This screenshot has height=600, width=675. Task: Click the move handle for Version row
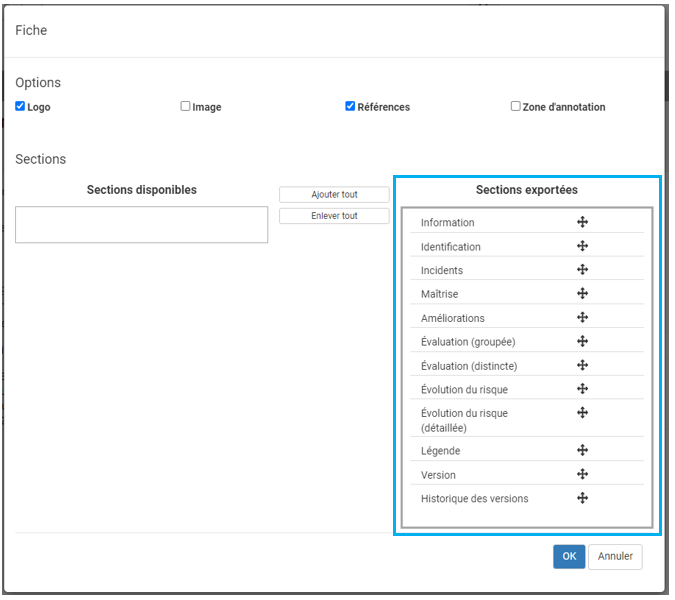pyautogui.click(x=582, y=475)
